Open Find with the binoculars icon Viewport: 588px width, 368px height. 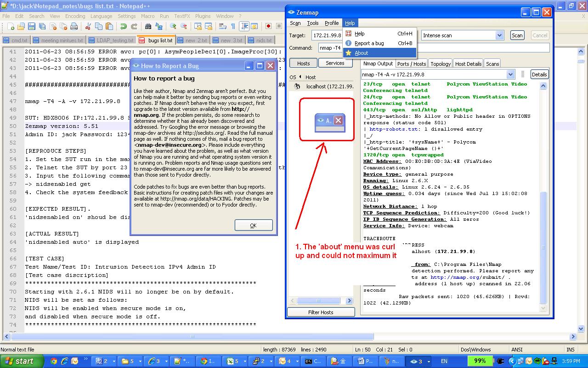[x=148, y=27]
